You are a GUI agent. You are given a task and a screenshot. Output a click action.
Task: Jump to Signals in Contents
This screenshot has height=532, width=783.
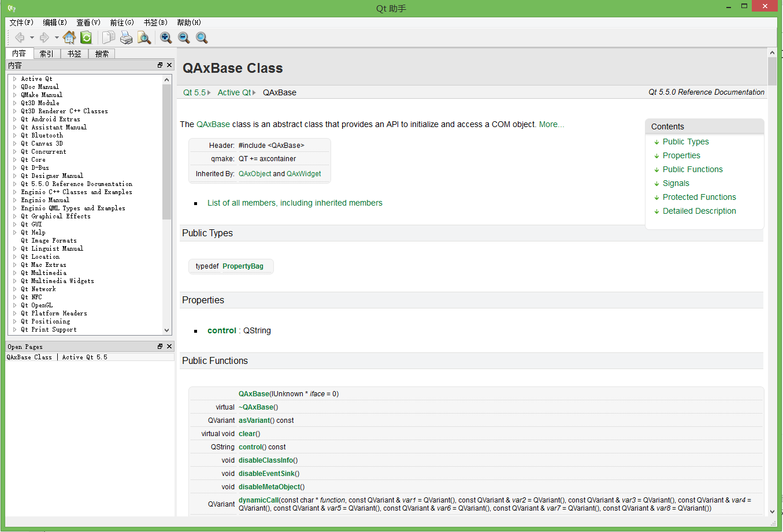676,183
